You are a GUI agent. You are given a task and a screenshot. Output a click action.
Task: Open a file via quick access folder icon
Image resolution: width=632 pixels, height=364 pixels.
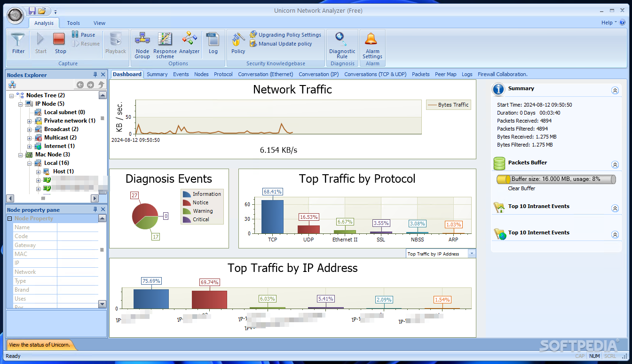pos(42,11)
